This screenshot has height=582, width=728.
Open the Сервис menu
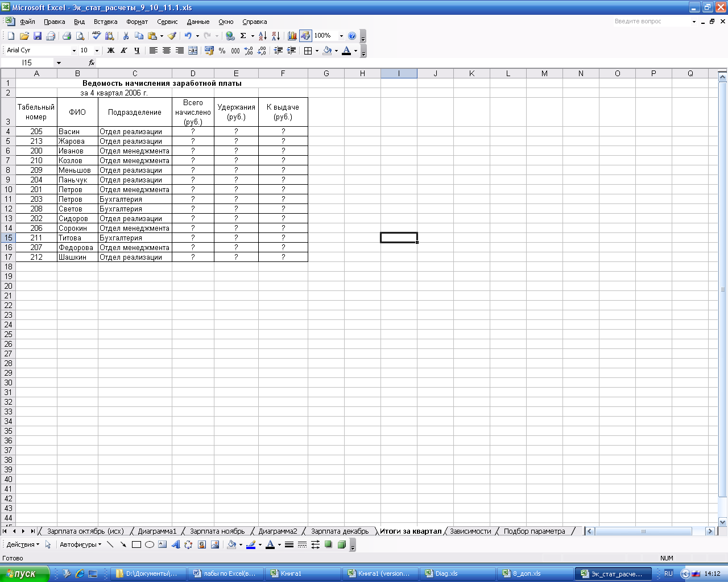[167, 22]
